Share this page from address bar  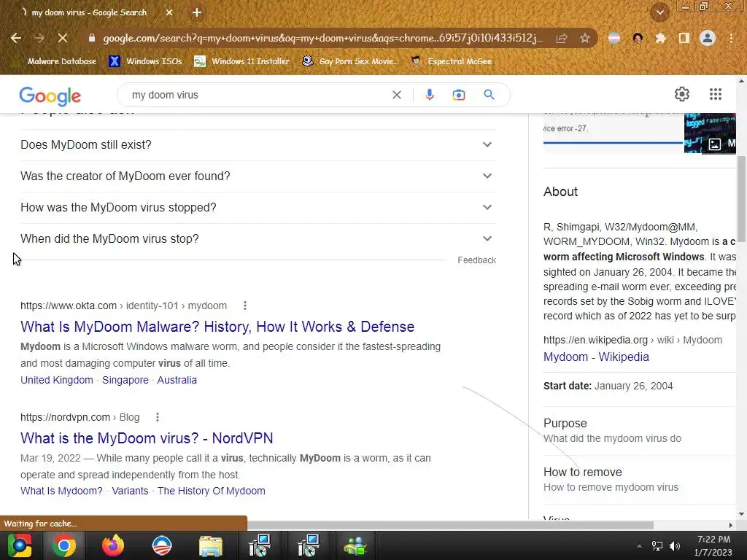(x=562, y=38)
